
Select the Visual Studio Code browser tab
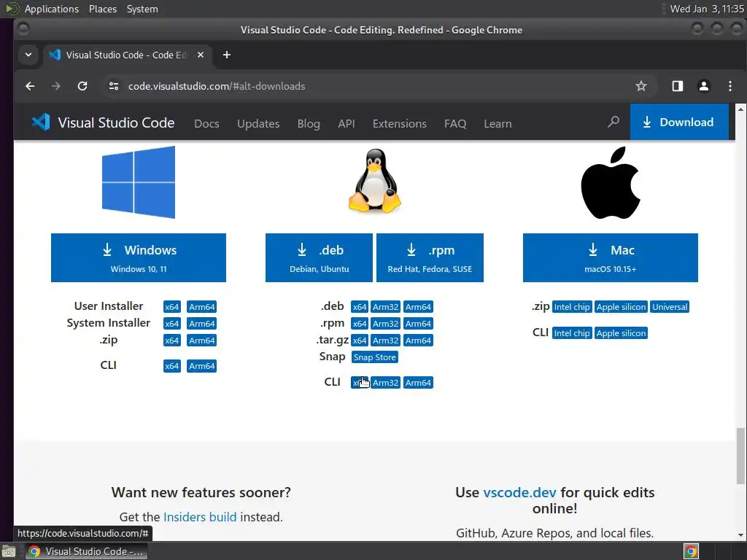(x=127, y=55)
